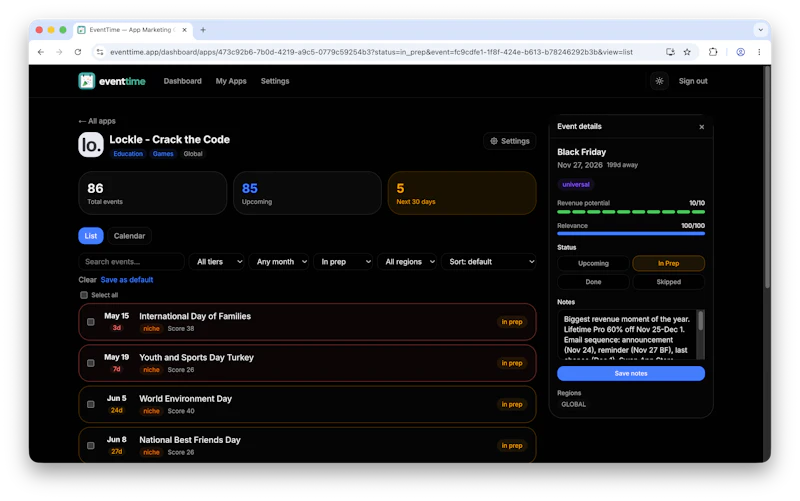This screenshot has width=800, height=501.
Task: Click Clear filters
Action: (87, 280)
